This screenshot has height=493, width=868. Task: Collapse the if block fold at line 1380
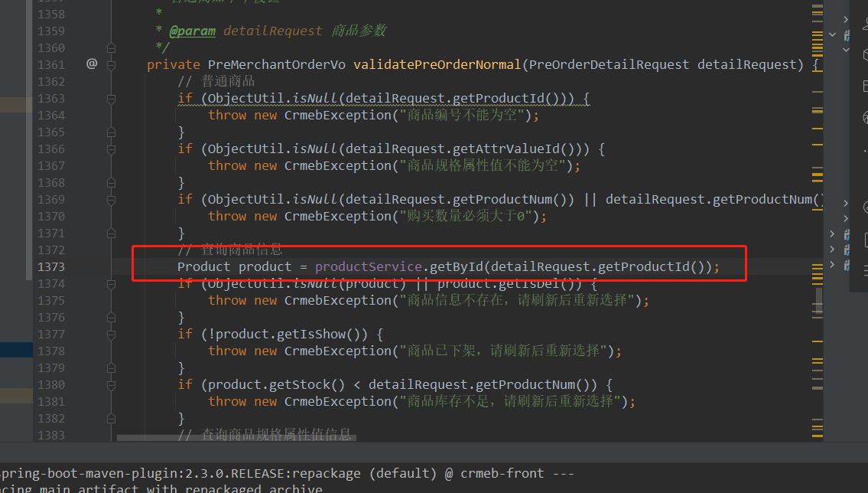tap(111, 384)
